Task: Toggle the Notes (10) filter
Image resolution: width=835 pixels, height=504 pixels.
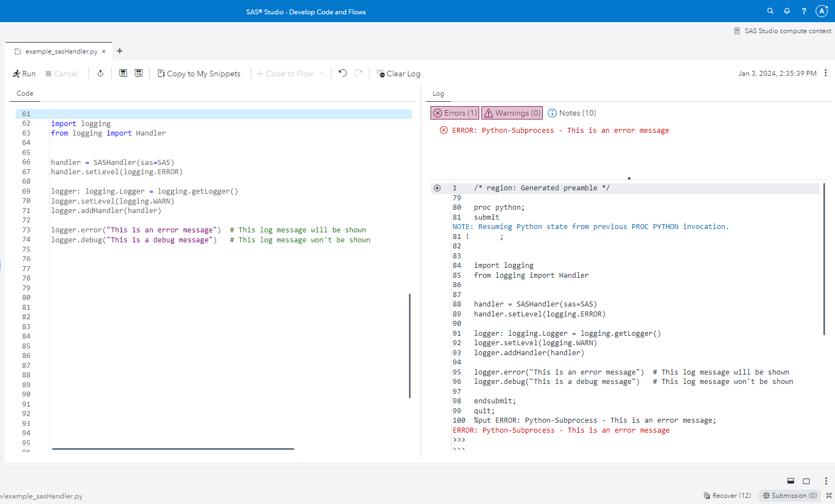Action: [572, 113]
